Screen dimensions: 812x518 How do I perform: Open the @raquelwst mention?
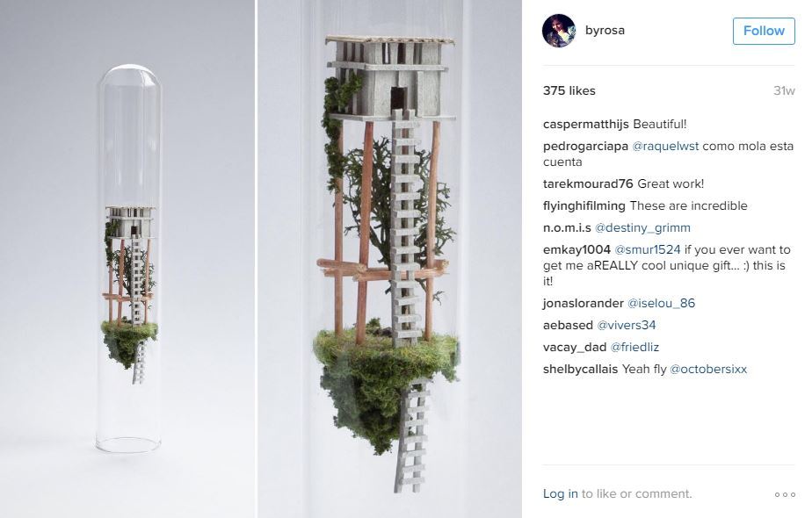pyautogui.click(x=665, y=147)
